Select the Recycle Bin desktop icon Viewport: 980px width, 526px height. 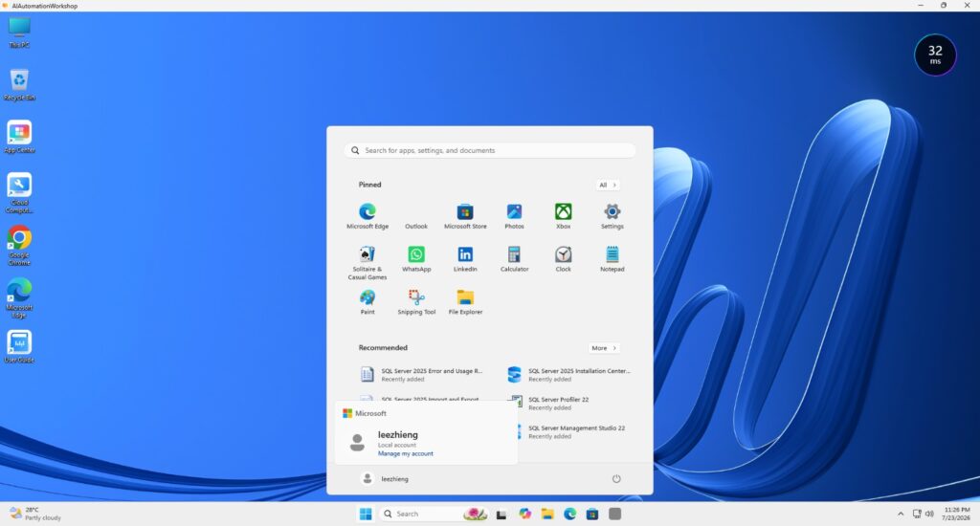coord(19,85)
